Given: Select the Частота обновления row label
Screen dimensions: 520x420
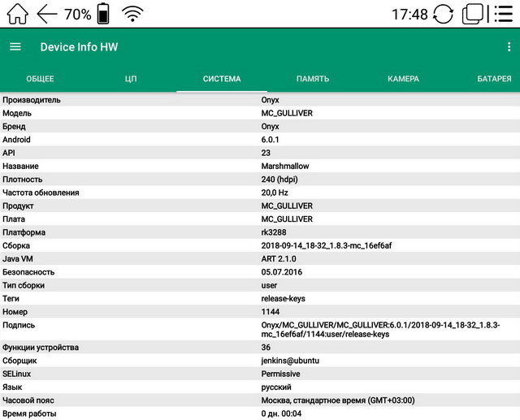Looking at the screenshot, I should pos(41,193).
